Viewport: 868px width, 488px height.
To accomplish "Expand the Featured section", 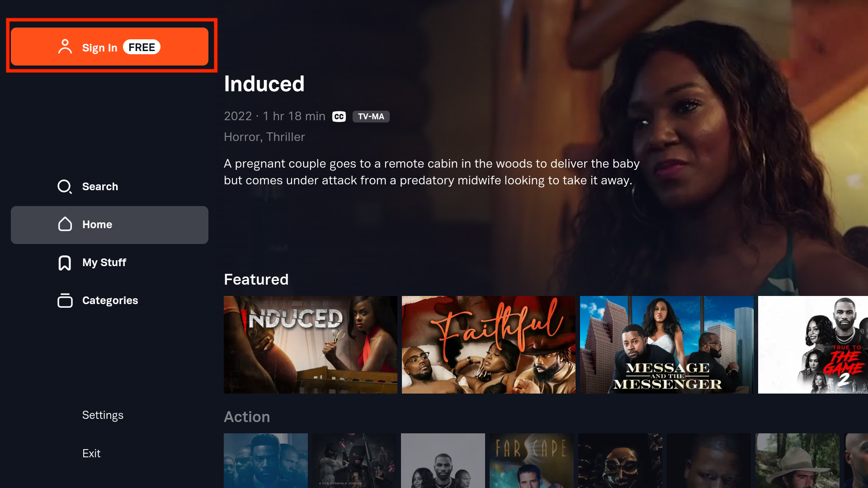I will click(256, 278).
